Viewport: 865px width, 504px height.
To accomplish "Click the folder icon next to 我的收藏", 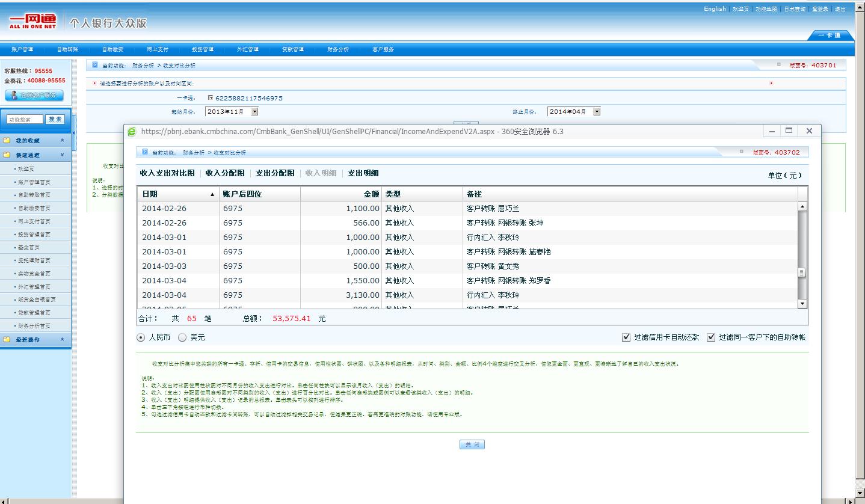I will tap(7, 141).
